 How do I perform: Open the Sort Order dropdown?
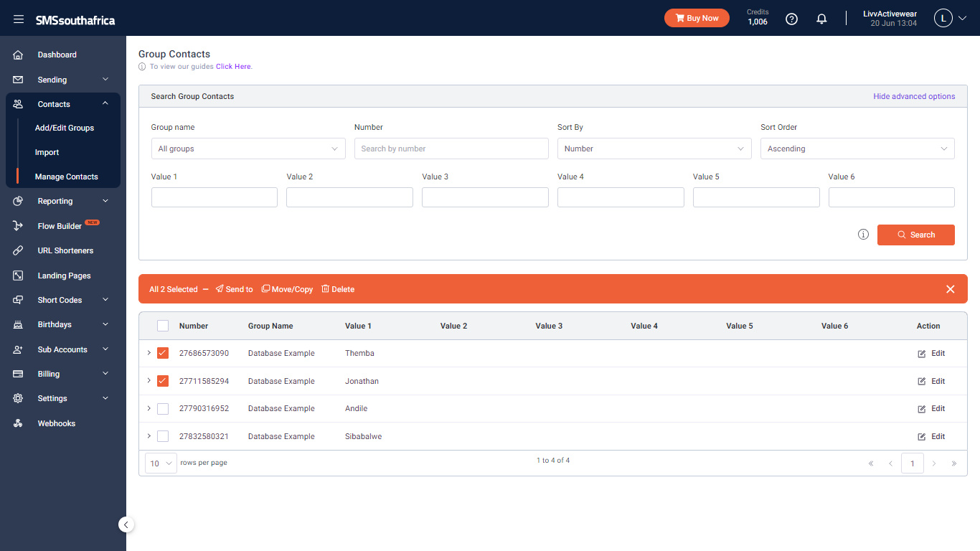[857, 149]
